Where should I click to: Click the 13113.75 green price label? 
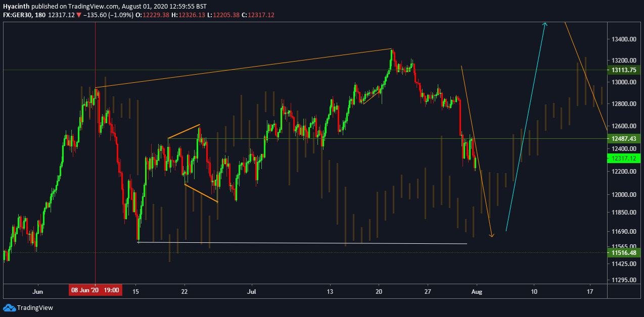point(624,70)
